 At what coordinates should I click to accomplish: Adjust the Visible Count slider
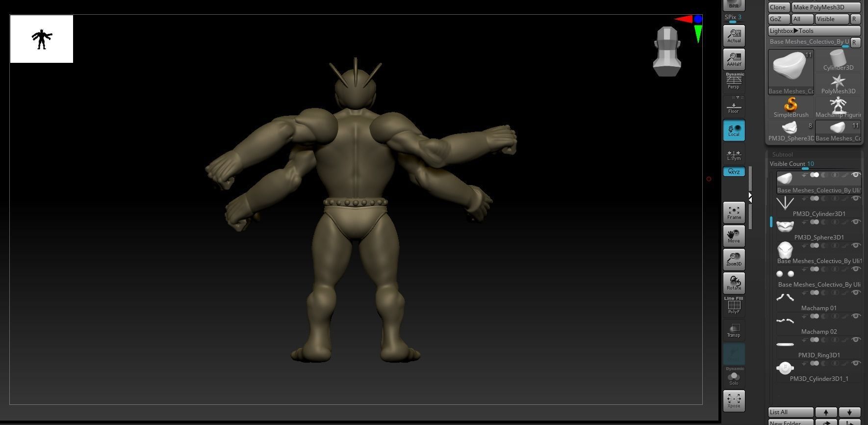click(814, 164)
